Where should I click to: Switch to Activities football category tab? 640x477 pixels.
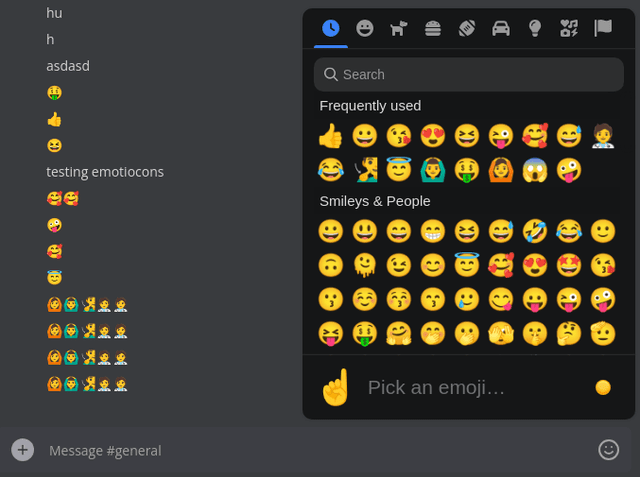(467, 28)
